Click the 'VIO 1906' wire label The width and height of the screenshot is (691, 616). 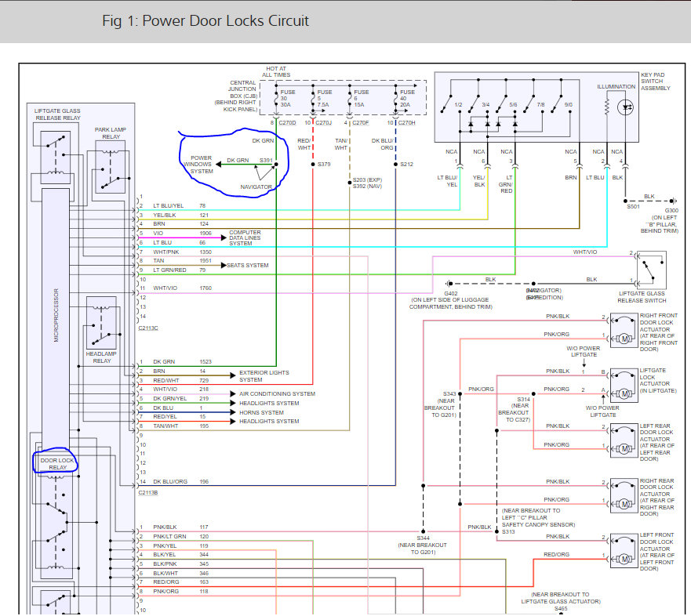[x=182, y=233]
